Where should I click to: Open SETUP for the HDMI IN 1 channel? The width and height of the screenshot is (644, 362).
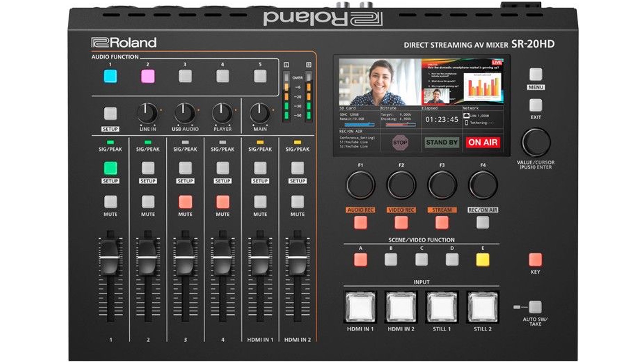point(260,168)
